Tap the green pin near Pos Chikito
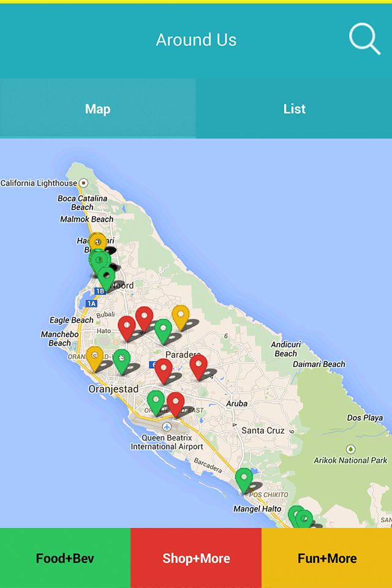The height and width of the screenshot is (588, 392). click(x=244, y=480)
